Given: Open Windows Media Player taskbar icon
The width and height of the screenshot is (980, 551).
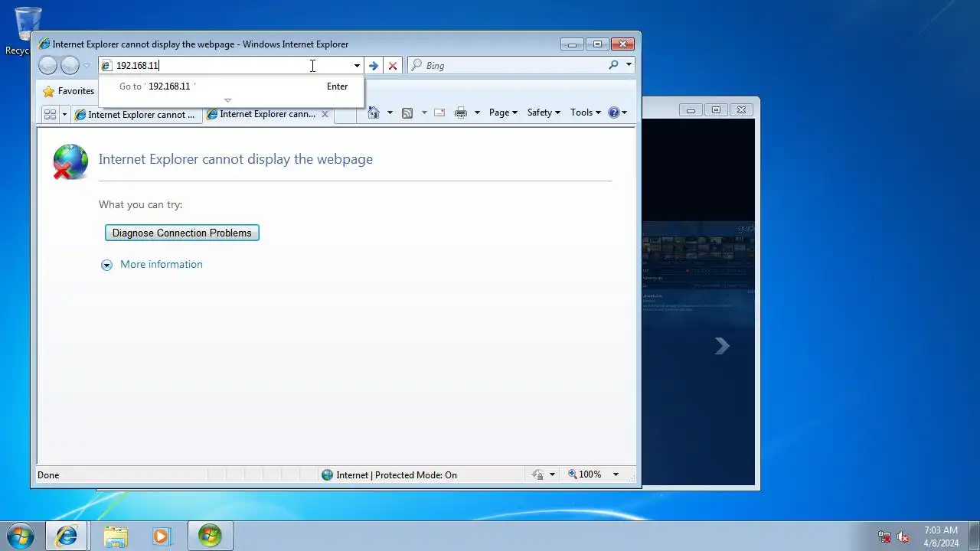Looking at the screenshot, I should [x=161, y=536].
